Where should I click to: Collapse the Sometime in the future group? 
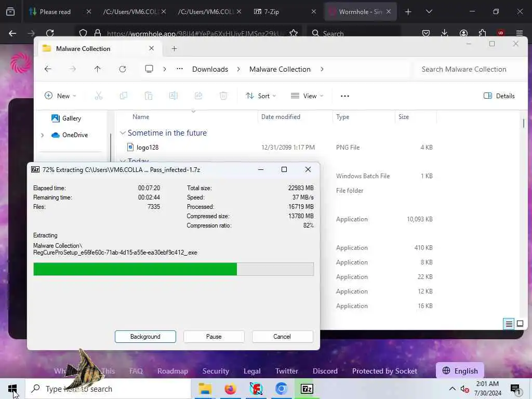tap(123, 133)
